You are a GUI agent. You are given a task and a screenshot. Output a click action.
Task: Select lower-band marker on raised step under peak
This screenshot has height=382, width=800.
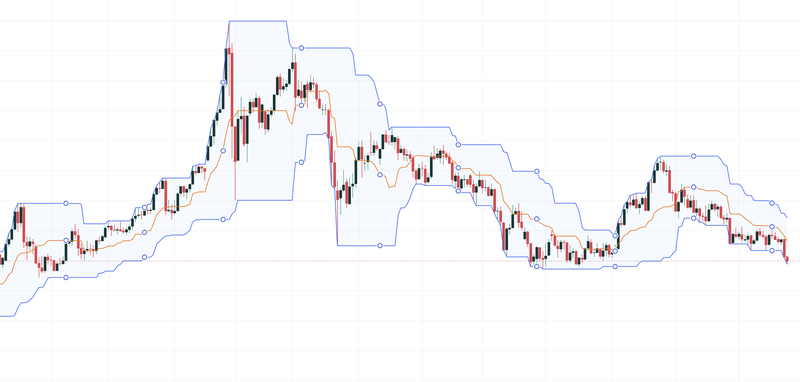301,162
